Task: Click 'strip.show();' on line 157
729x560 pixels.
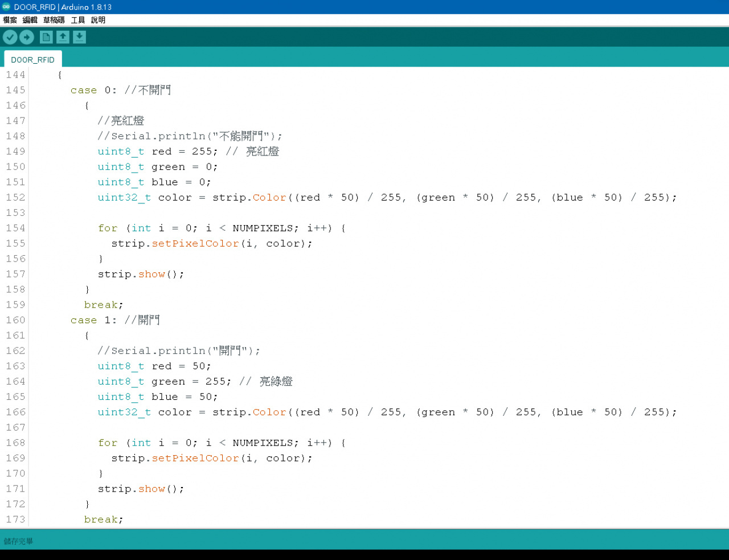Action: coord(141,274)
